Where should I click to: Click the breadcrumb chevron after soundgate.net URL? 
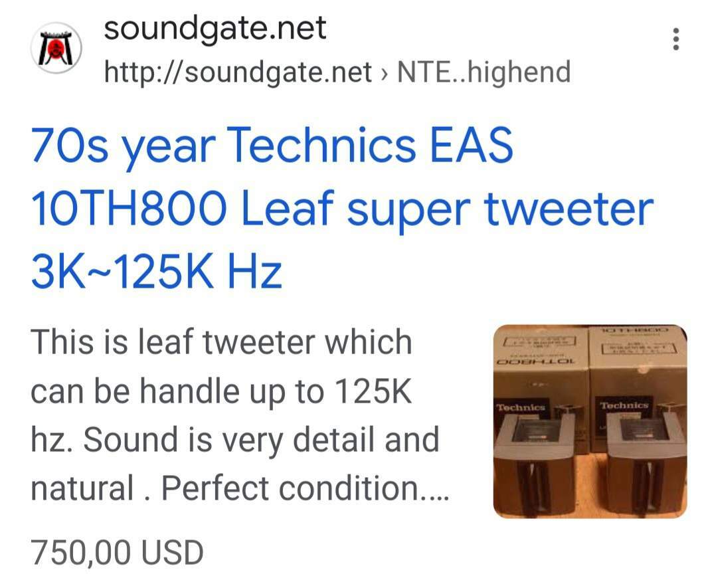385,73
